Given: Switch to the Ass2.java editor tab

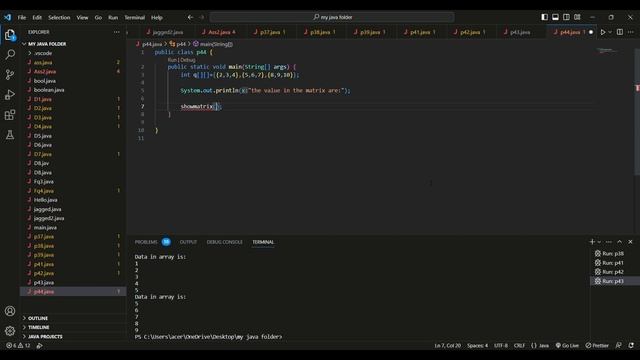Looking at the screenshot, I should point(219,32).
